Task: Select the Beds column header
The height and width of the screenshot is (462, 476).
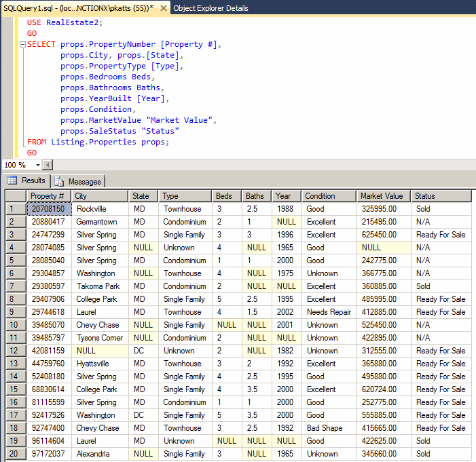Action: pyautogui.click(x=227, y=196)
